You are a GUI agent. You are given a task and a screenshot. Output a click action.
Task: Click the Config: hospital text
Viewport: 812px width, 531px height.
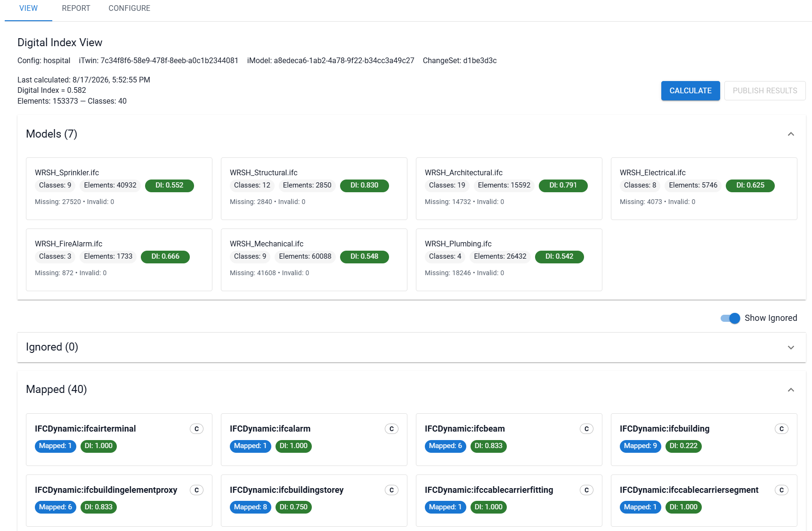tap(44, 61)
